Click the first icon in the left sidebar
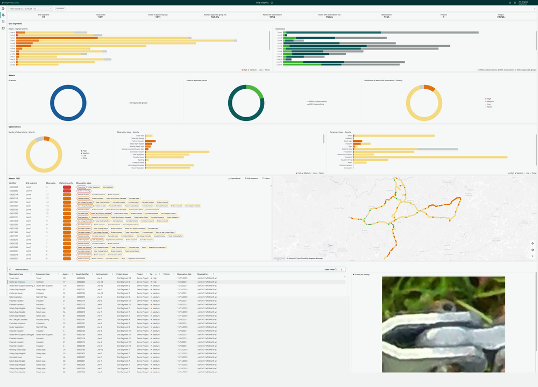 click(3, 9)
